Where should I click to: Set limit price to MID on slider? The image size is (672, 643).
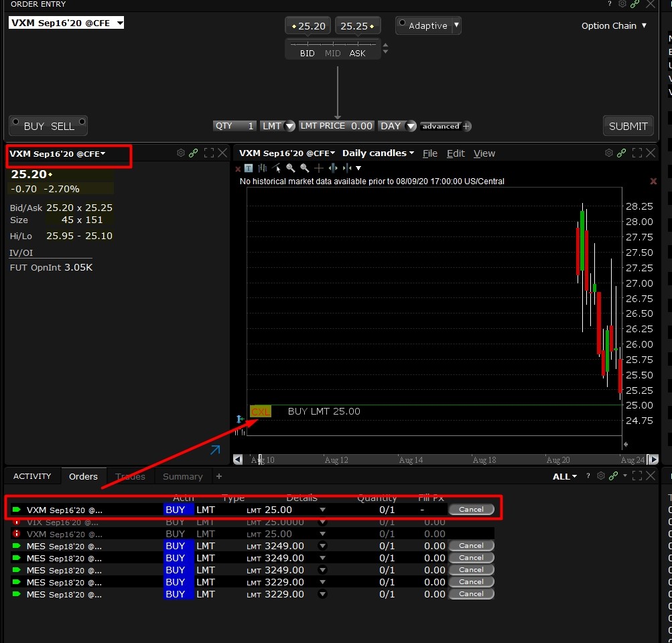(332, 53)
